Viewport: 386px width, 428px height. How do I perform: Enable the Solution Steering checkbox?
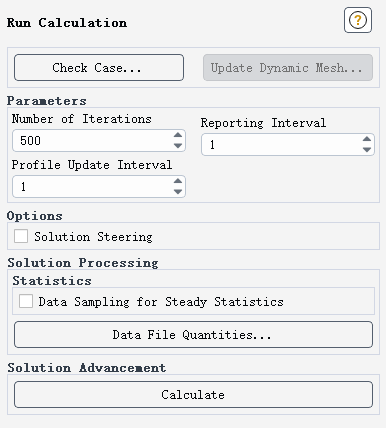(21, 236)
